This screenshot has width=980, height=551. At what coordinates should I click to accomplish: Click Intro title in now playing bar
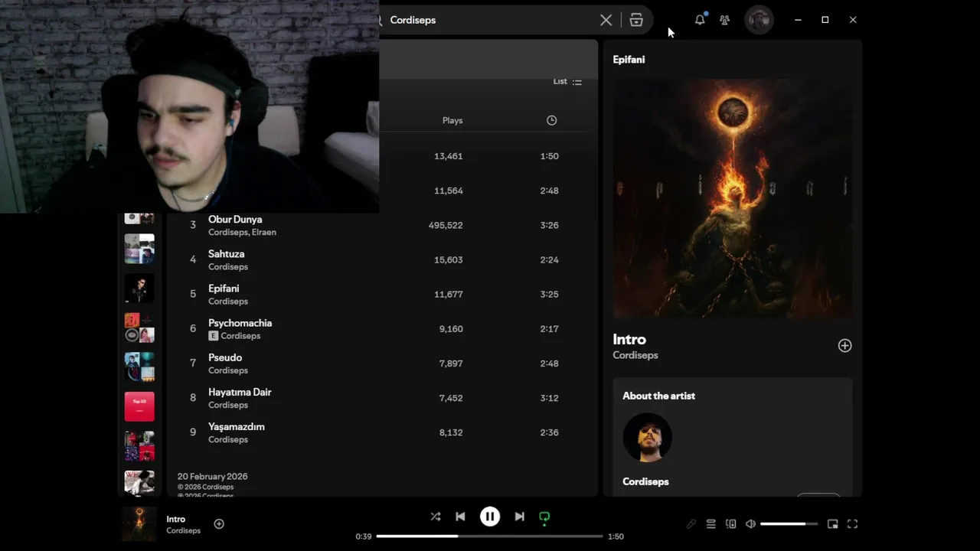175,519
